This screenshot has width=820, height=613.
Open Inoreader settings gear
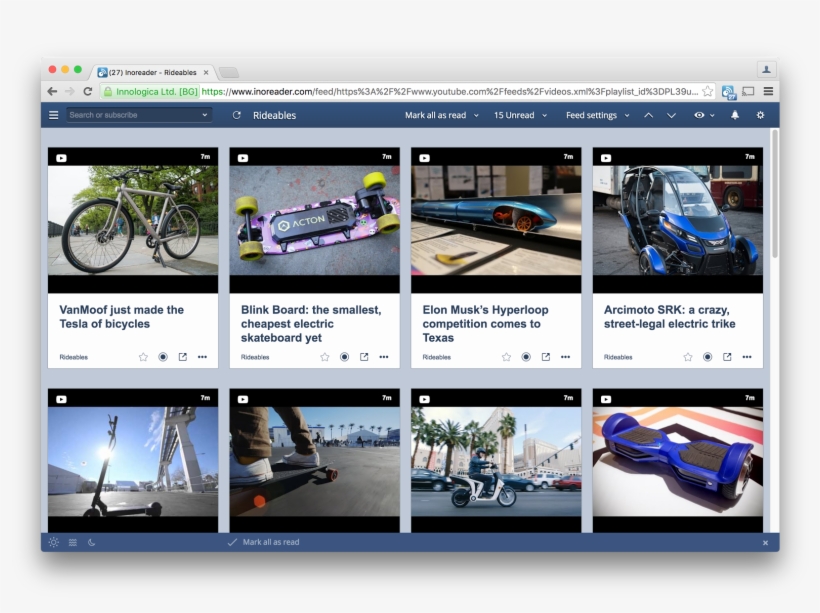click(760, 115)
